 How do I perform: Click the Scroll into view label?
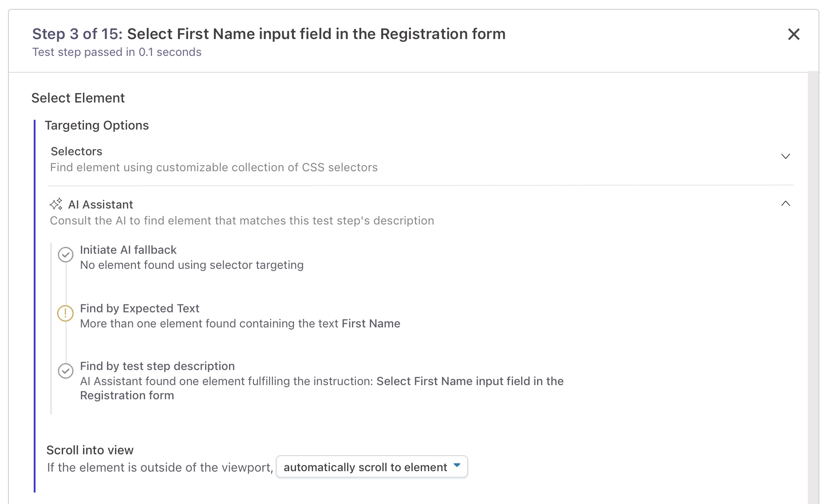[90, 450]
